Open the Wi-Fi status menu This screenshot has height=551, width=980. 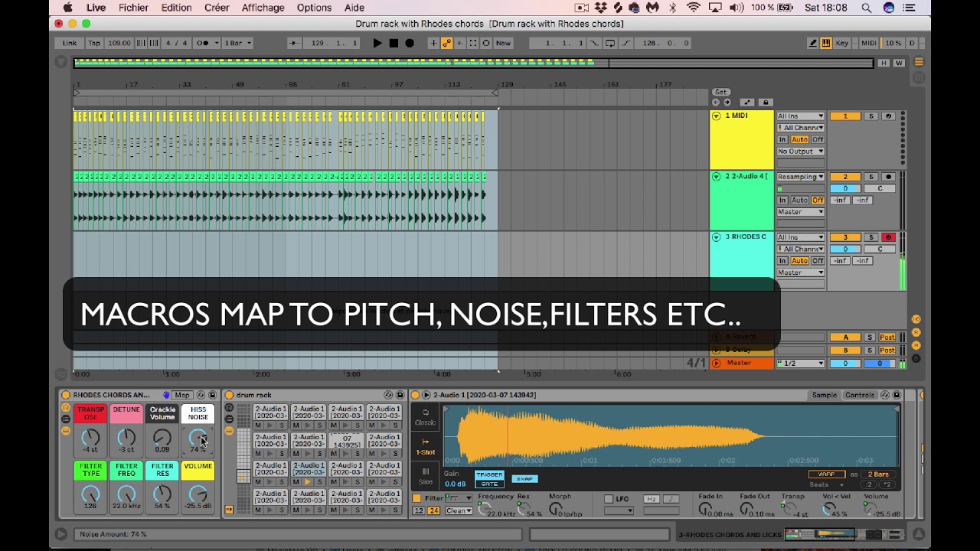[694, 8]
